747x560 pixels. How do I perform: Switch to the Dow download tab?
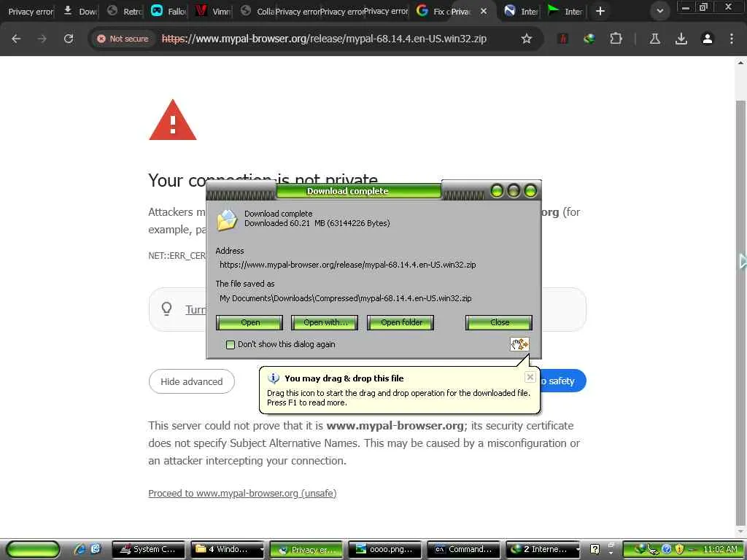coord(80,11)
